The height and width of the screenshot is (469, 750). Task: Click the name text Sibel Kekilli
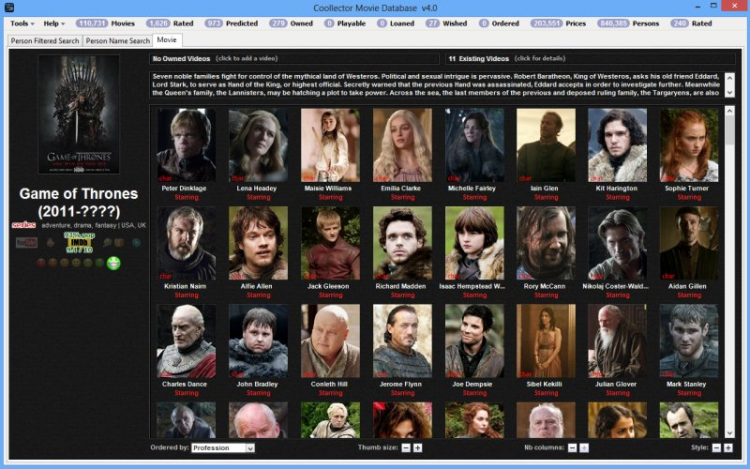pos(544,384)
